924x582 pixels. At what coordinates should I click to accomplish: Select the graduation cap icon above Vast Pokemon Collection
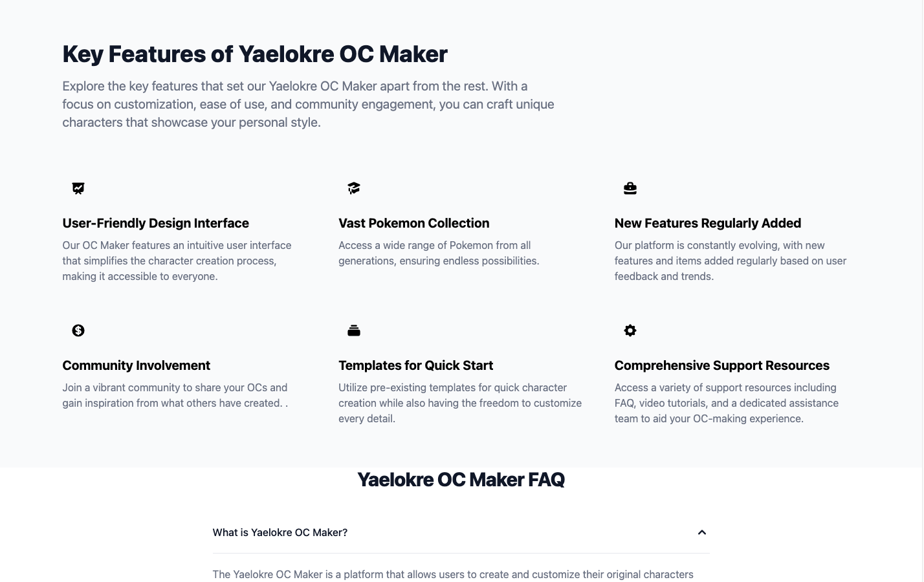tap(354, 188)
